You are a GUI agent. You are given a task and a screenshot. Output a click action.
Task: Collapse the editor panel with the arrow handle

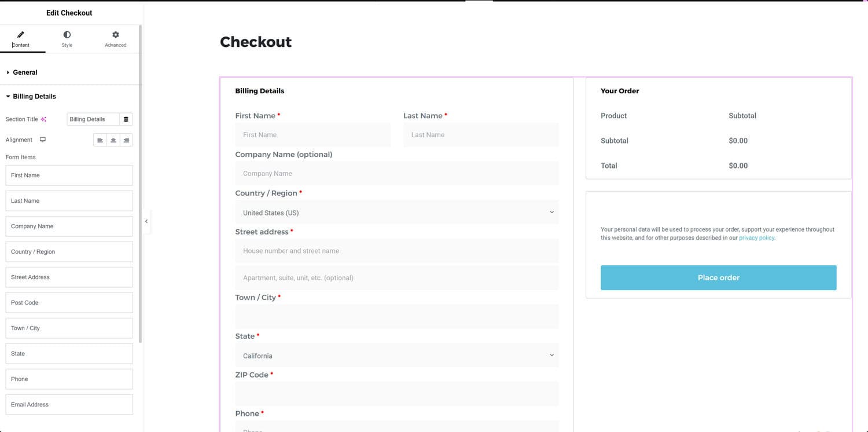coord(146,221)
